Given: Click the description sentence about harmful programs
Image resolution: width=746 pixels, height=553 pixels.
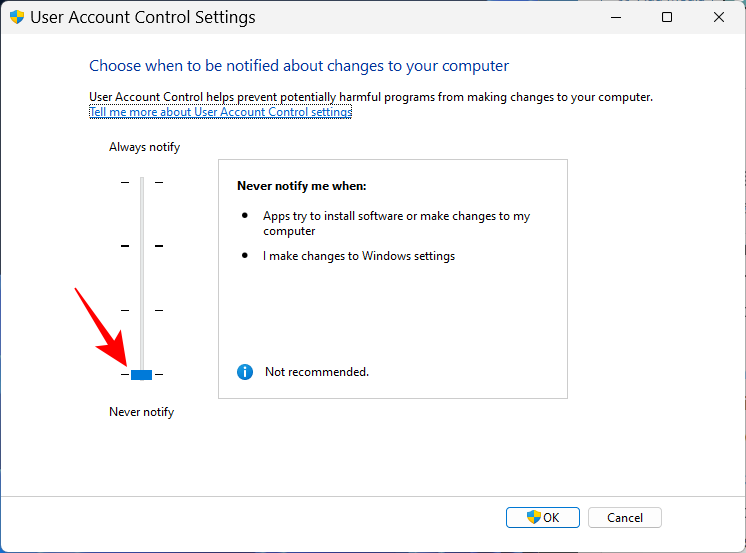Looking at the screenshot, I should 371,97.
